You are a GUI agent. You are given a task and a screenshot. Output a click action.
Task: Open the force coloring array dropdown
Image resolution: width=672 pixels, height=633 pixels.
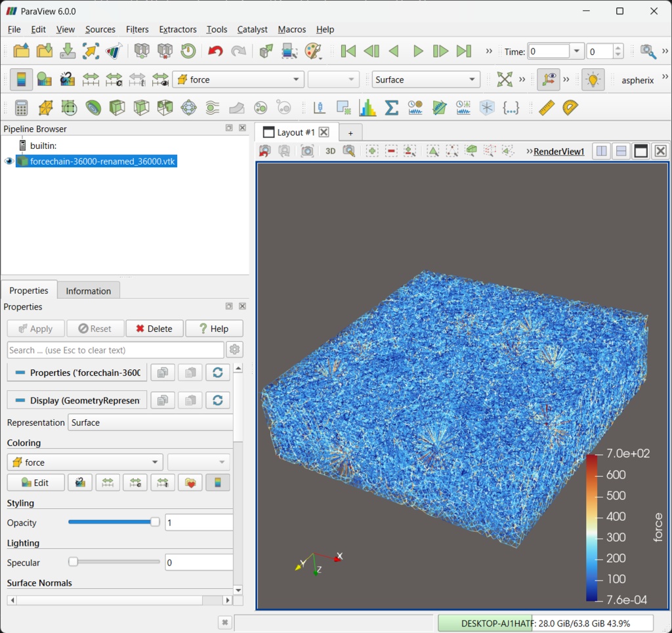(156, 462)
